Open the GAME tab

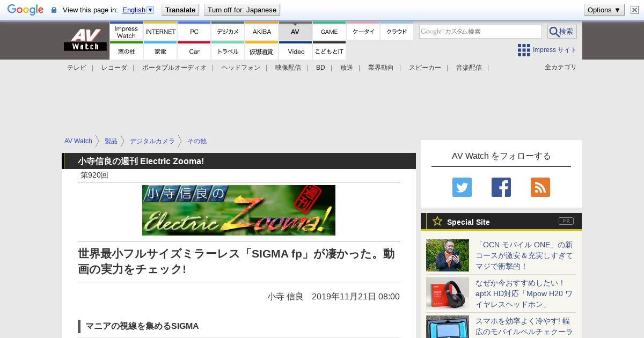click(329, 32)
